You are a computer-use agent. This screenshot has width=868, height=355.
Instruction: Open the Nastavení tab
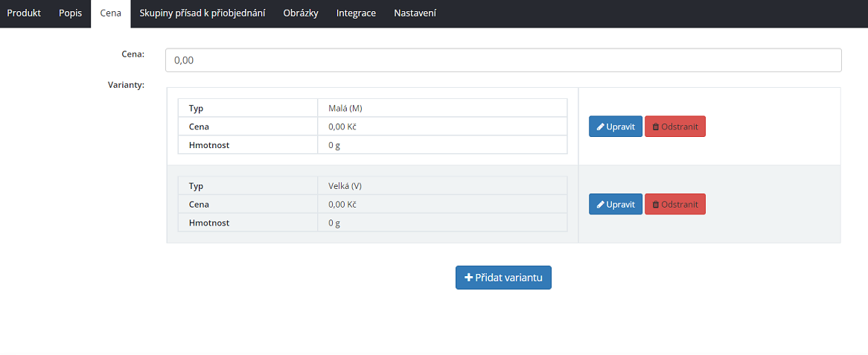415,13
